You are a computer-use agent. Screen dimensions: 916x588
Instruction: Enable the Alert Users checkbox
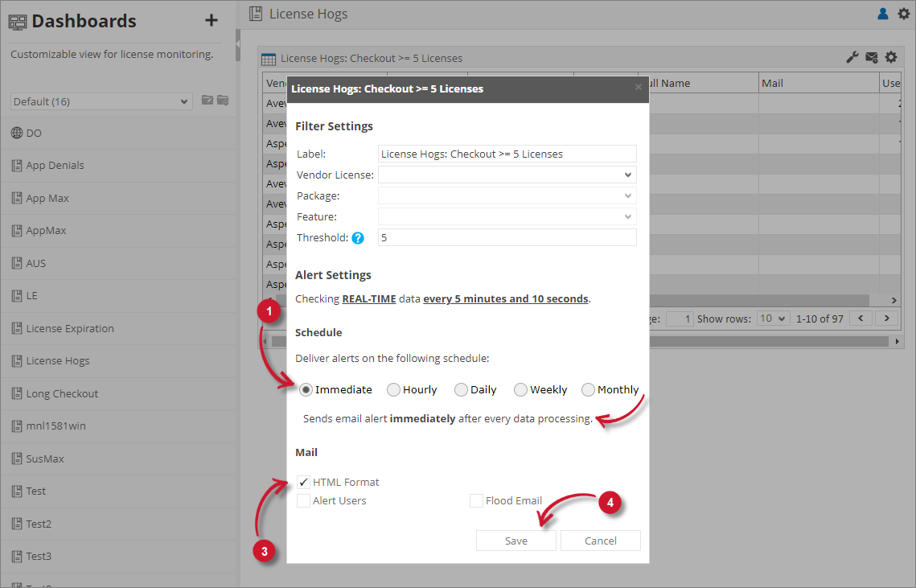click(303, 501)
